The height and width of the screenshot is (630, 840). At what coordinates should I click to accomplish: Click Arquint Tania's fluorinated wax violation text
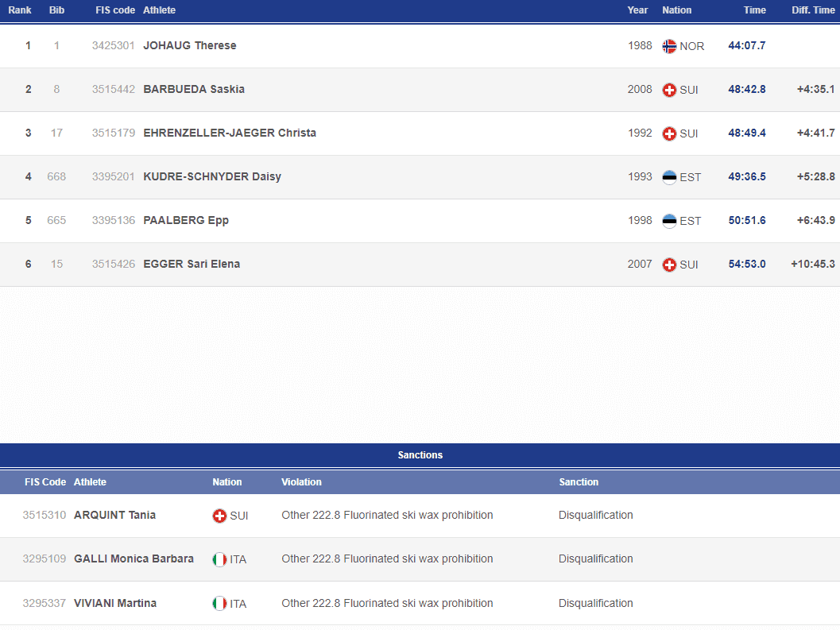(x=387, y=515)
